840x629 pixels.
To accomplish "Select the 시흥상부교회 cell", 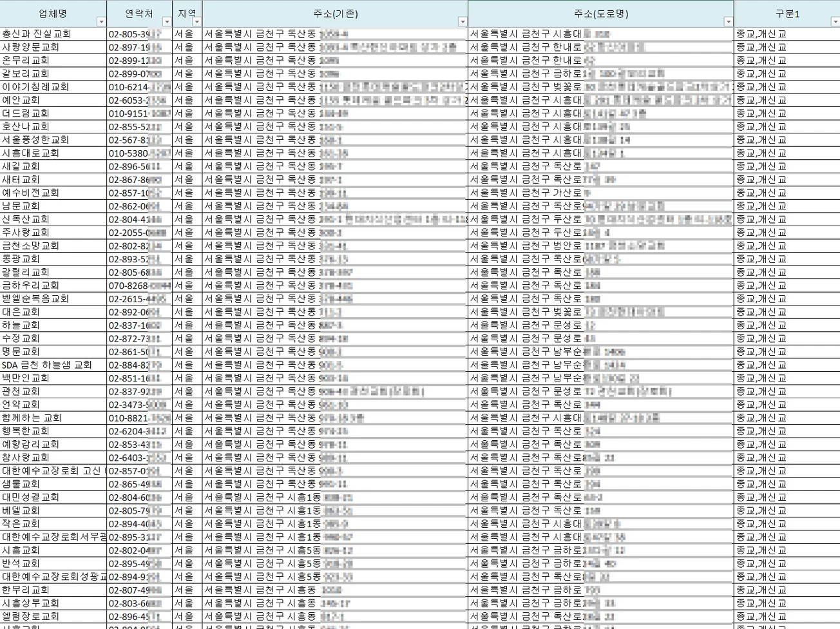I will coord(53,603).
